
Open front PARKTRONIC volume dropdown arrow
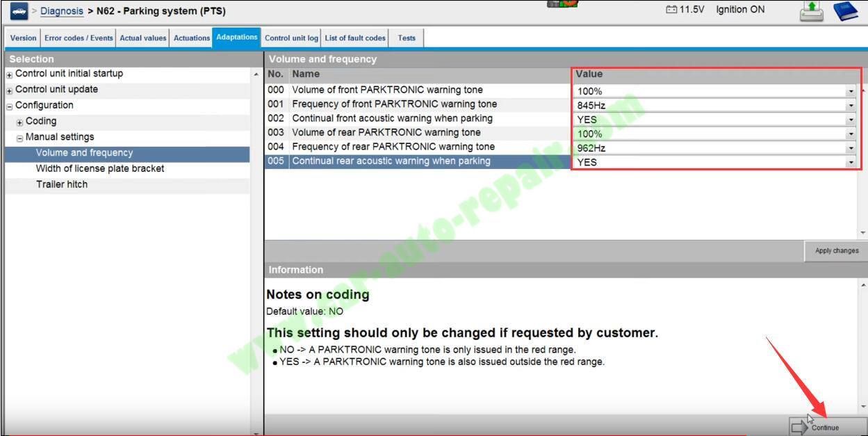tap(851, 91)
